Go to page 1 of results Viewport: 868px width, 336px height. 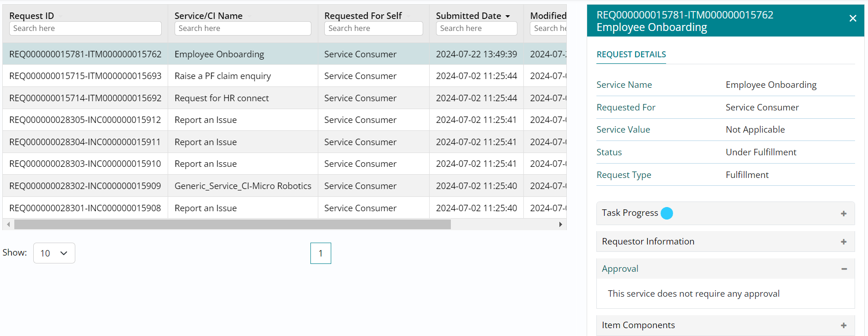tap(321, 253)
